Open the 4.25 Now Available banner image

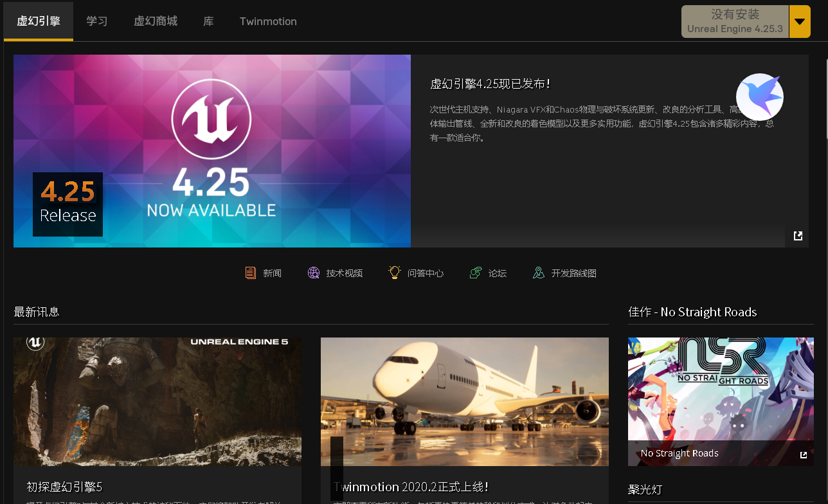pyautogui.click(x=212, y=151)
